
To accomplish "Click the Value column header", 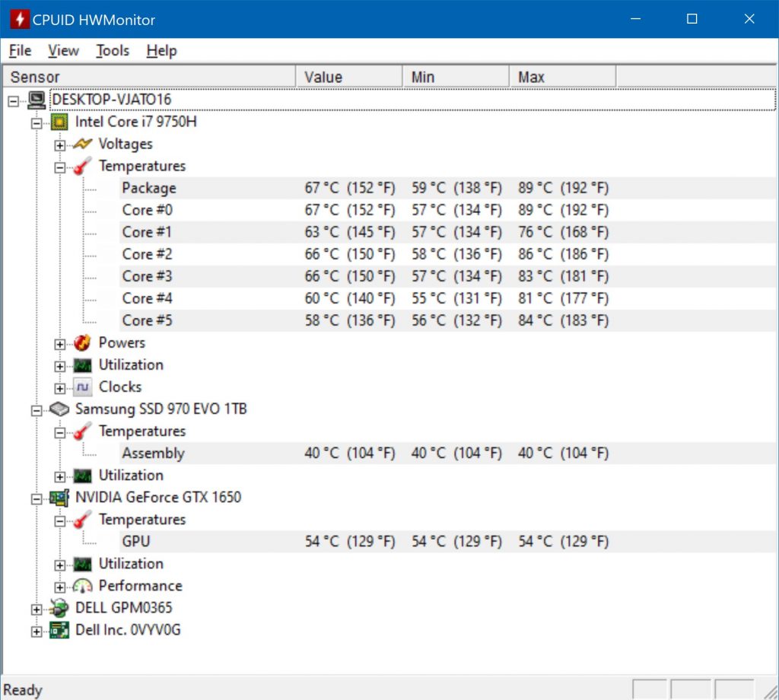I will pos(348,77).
